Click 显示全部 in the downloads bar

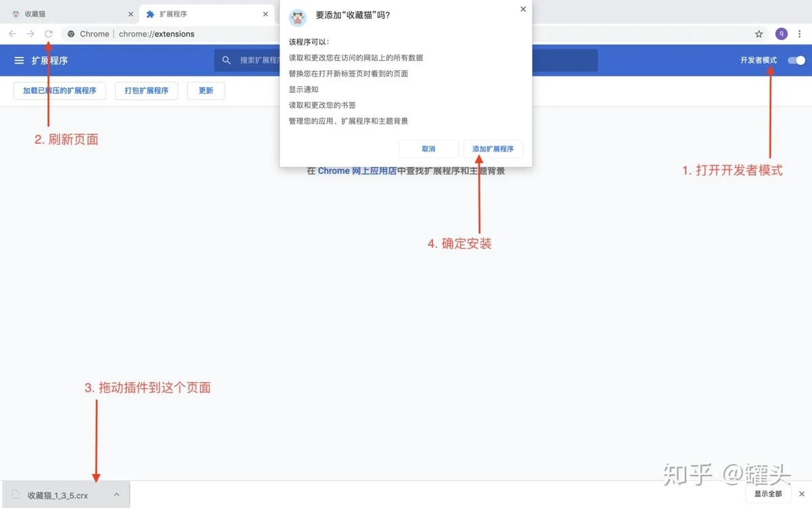tap(768, 494)
